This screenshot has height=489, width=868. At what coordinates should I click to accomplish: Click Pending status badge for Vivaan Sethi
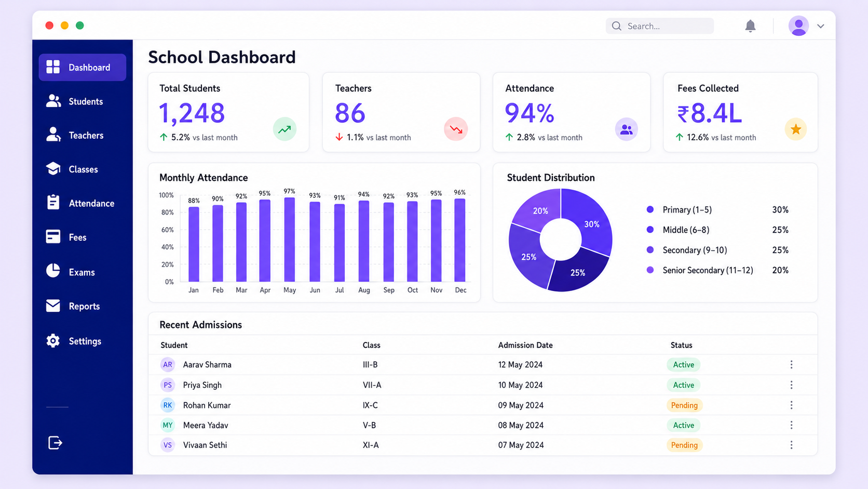(x=684, y=445)
